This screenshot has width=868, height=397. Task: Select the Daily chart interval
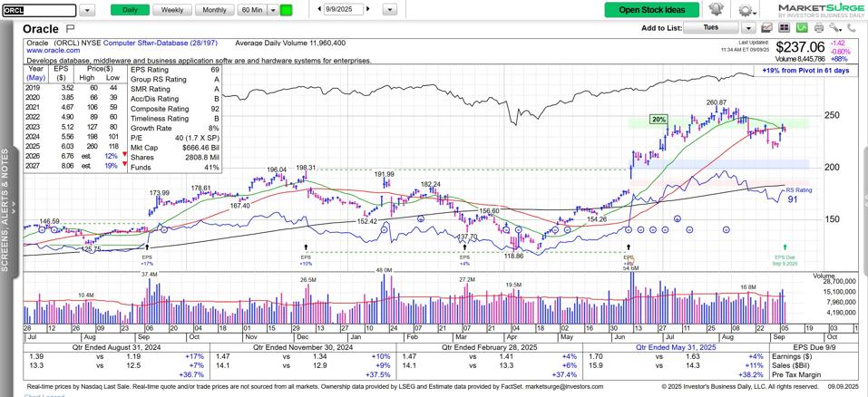130,10
